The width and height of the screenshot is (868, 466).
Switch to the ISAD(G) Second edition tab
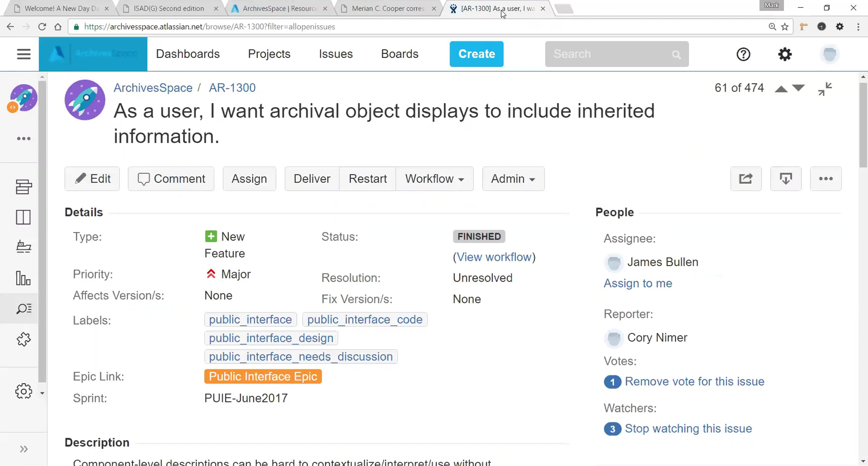[169, 8]
